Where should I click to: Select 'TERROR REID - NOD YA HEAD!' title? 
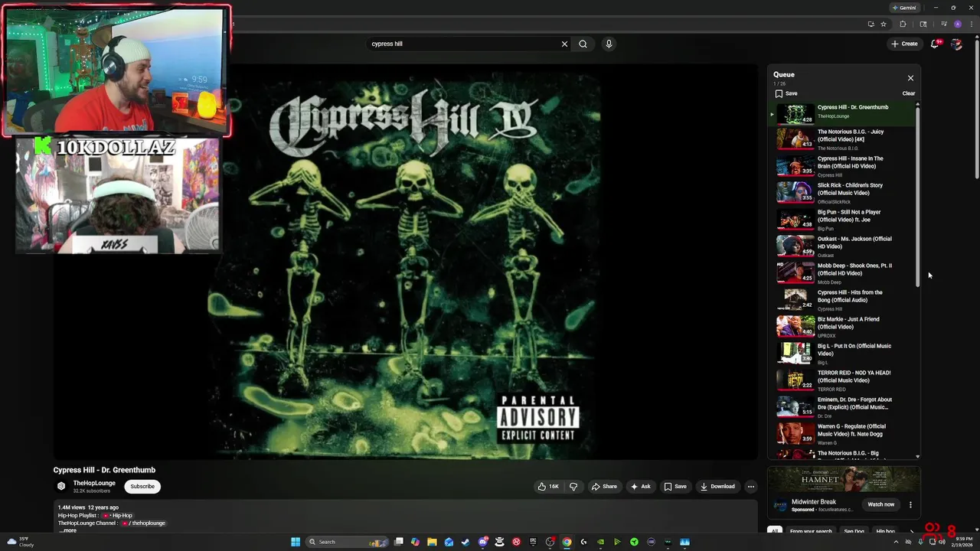click(854, 377)
